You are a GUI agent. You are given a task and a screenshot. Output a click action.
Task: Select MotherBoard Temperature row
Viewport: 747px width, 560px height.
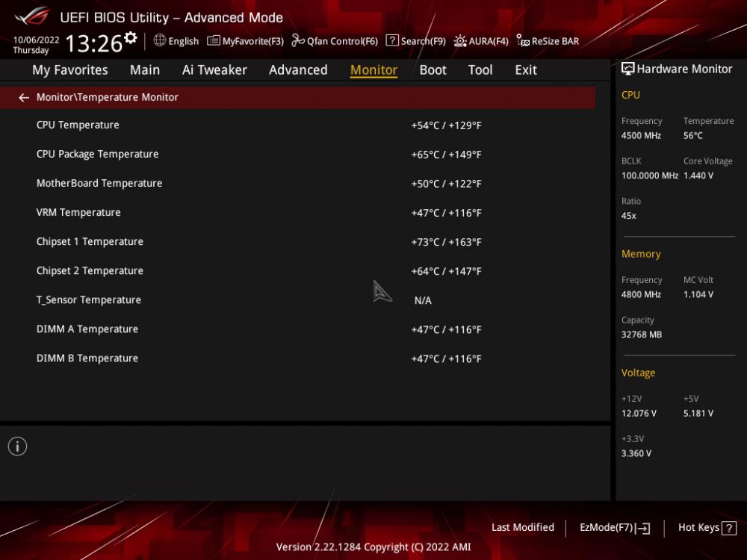click(297, 184)
